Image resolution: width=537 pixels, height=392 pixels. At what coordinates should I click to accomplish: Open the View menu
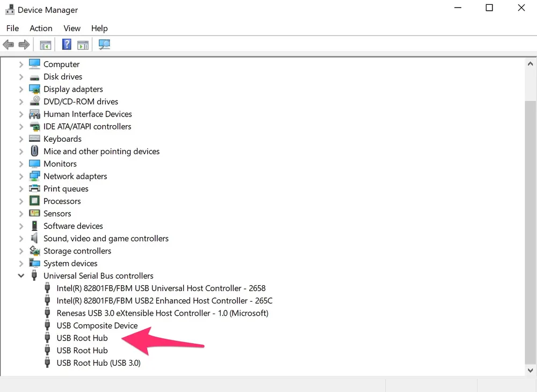72,28
